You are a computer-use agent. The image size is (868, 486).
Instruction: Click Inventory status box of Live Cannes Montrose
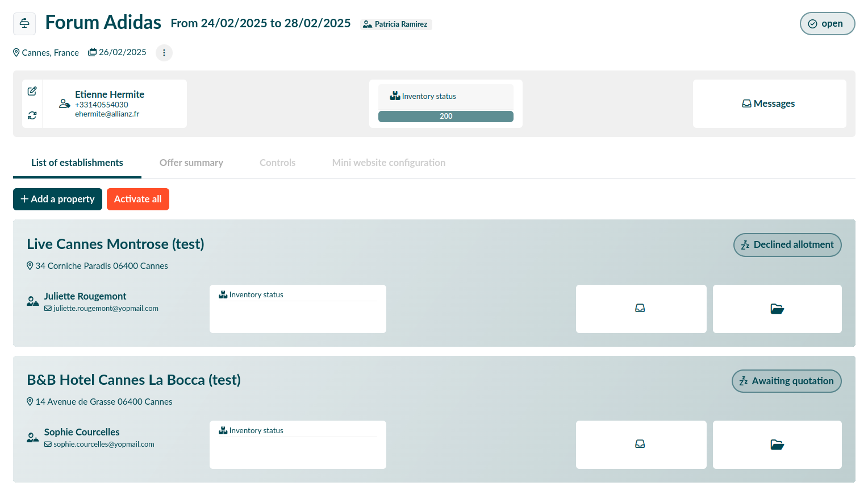(298, 309)
